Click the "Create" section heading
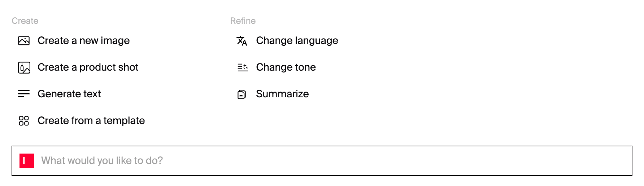644x186 pixels. [25, 21]
